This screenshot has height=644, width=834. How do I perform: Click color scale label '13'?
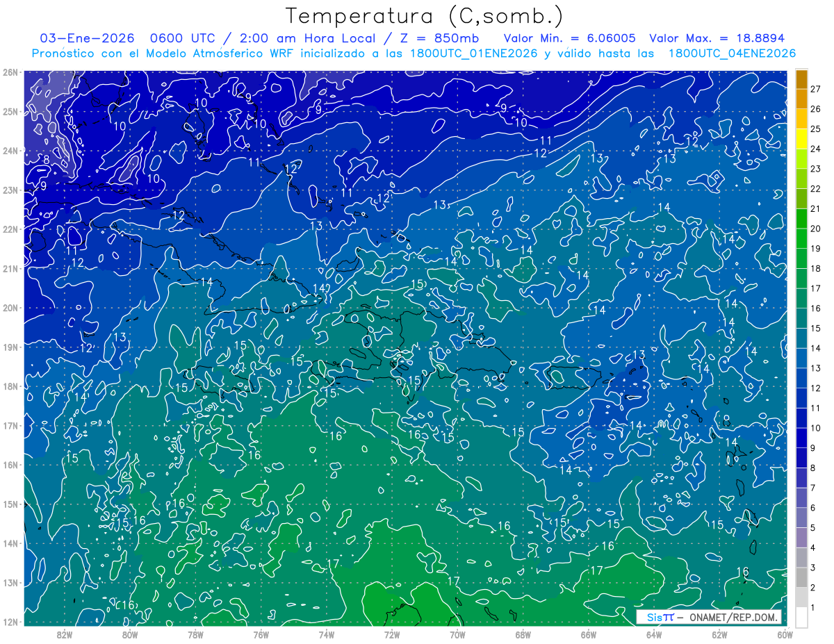[x=815, y=368]
